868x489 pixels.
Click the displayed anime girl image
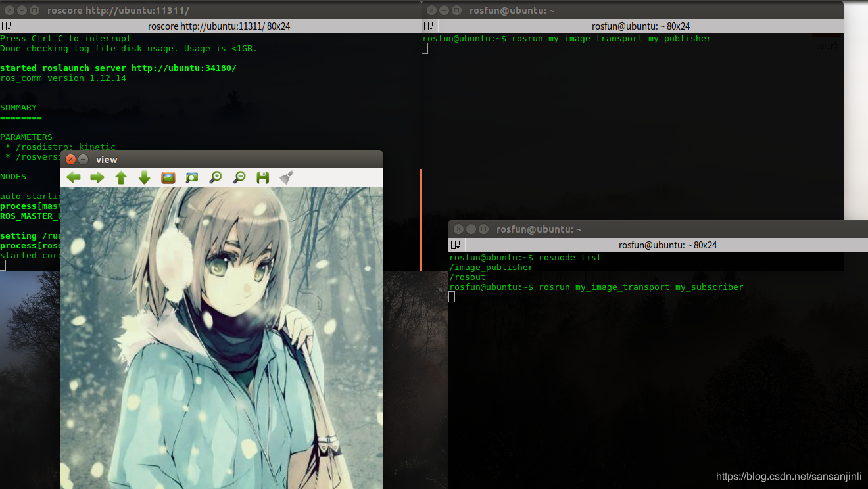[222, 338]
